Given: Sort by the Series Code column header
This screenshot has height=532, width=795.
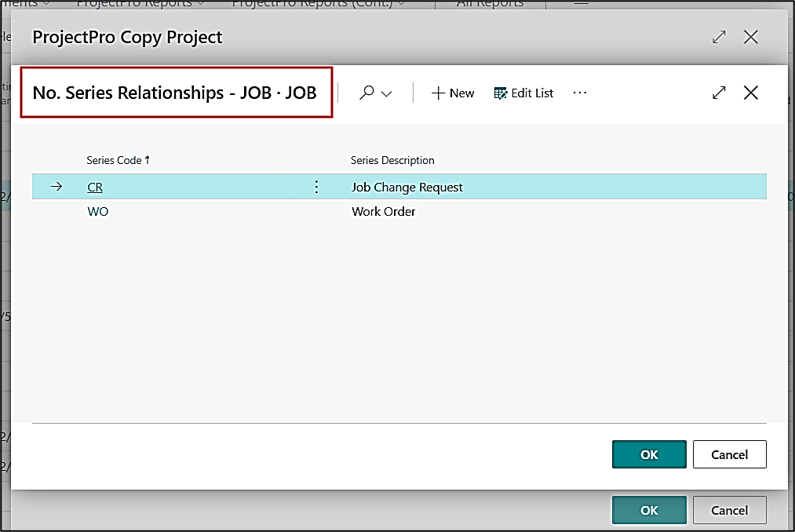Looking at the screenshot, I should 115,160.
